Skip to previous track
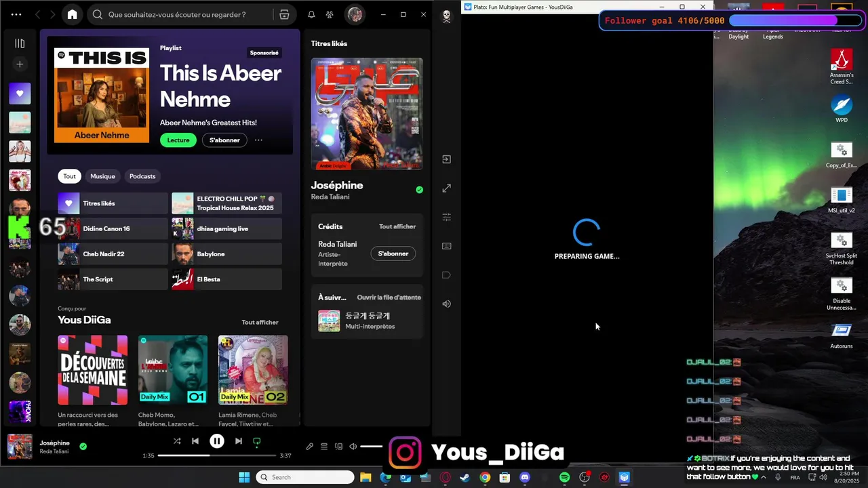The width and height of the screenshot is (868, 488). pos(195,441)
